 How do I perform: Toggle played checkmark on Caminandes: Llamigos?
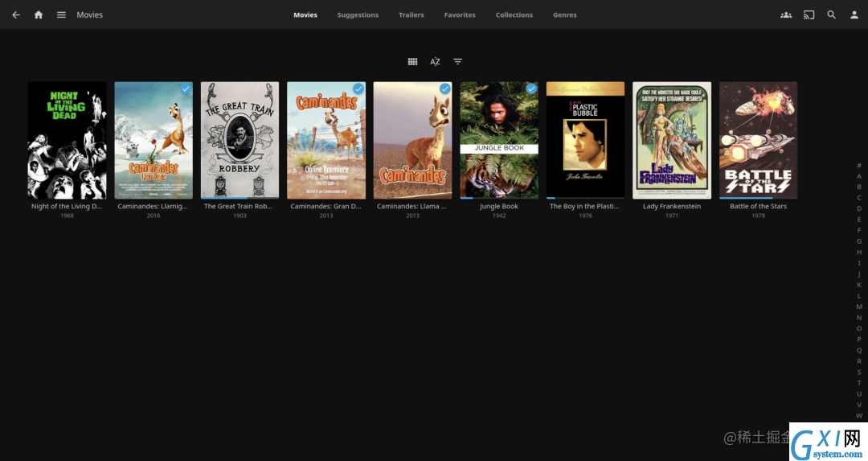tap(186, 88)
